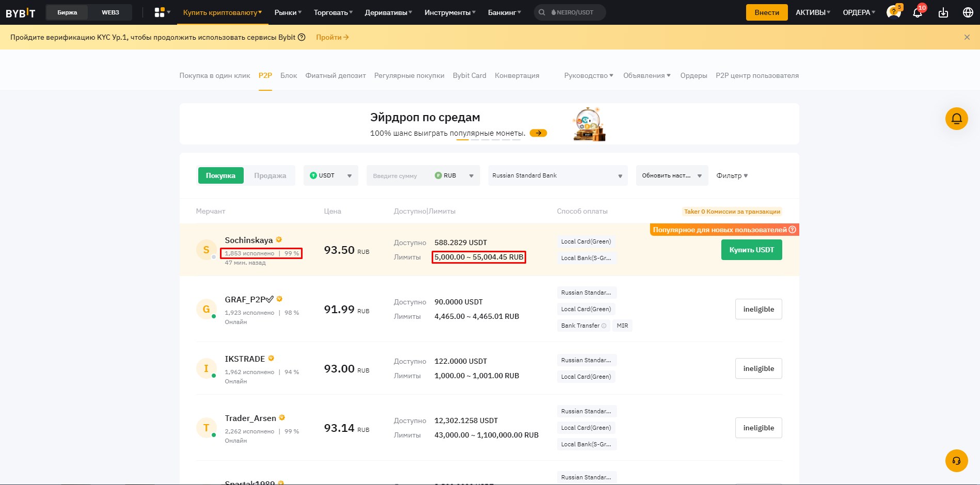Open the apps grid menu icon

(160, 12)
